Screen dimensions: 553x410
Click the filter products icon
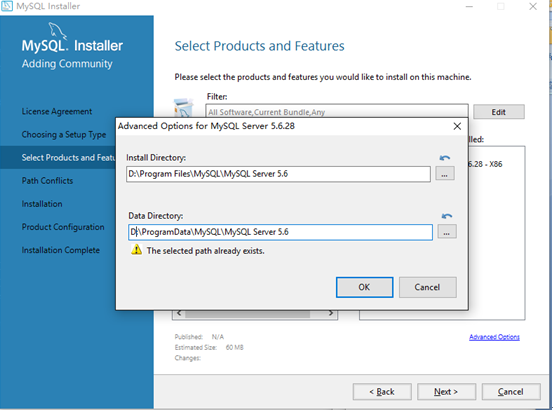coord(183,108)
